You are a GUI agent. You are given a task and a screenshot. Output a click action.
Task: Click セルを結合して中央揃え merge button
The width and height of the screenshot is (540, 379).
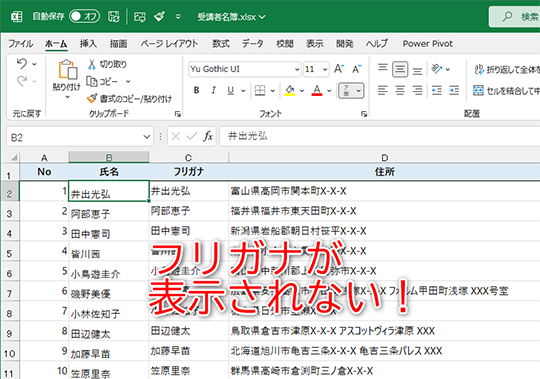click(x=506, y=91)
